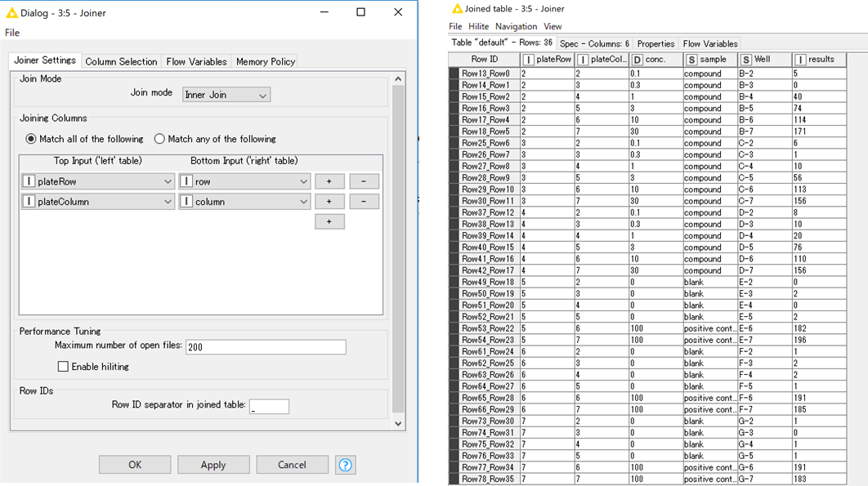The image size is (868, 486).
Task: Remove the plateColumn joining column pair
Action: [364, 202]
